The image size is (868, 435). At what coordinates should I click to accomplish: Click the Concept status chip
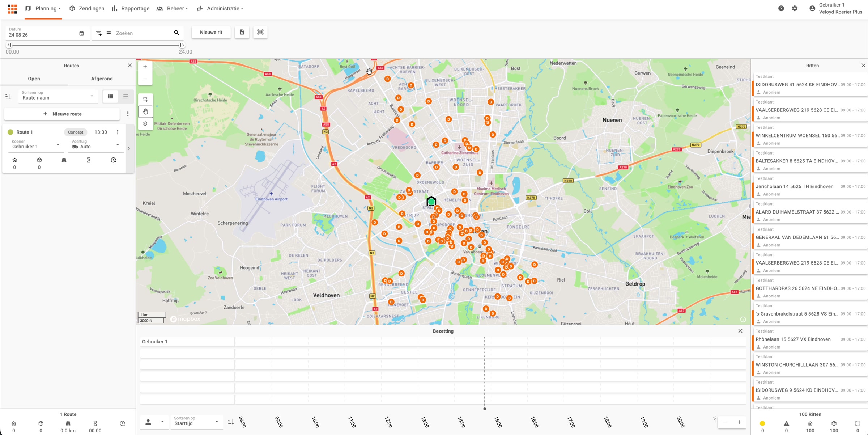pyautogui.click(x=76, y=132)
